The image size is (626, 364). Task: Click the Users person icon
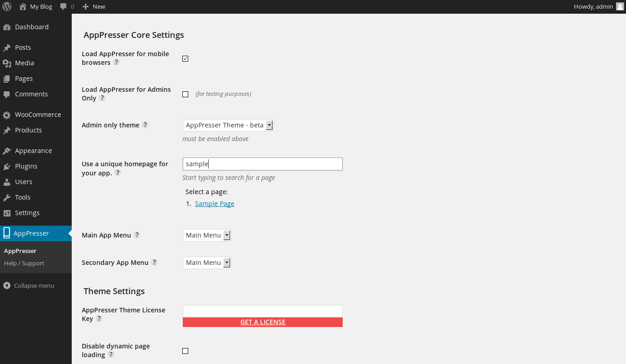[x=6, y=182]
